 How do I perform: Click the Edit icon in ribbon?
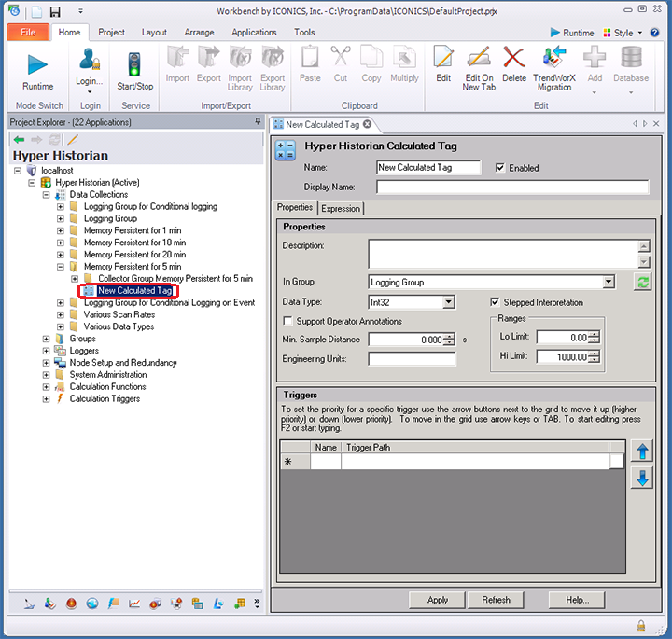click(x=443, y=60)
